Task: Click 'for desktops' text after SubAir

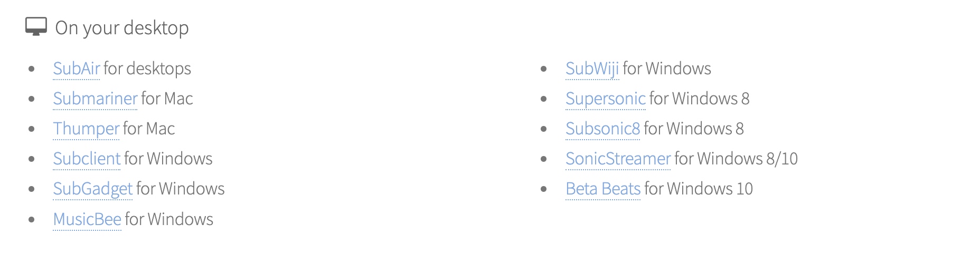Action: (x=147, y=69)
